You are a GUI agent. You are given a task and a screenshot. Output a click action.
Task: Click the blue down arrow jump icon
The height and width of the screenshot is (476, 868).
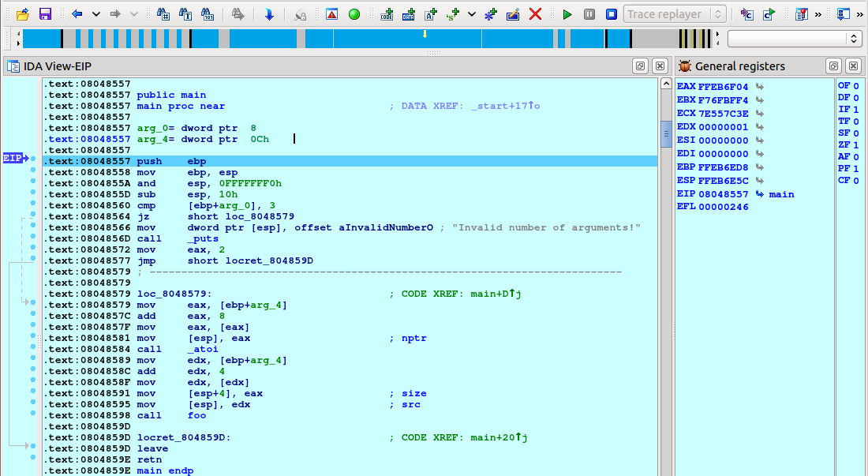click(x=269, y=14)
